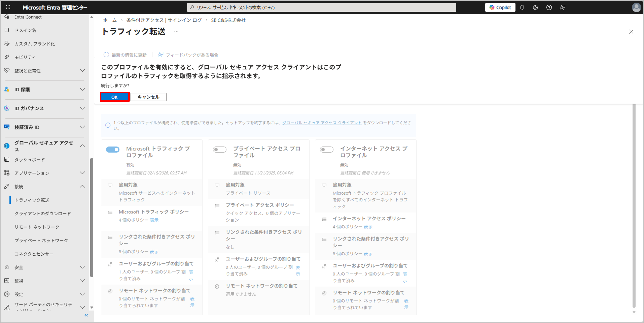644x323 pixels.
Task: Select クライアントのダウンロード menu item
Action: click(x=43, y=213)
